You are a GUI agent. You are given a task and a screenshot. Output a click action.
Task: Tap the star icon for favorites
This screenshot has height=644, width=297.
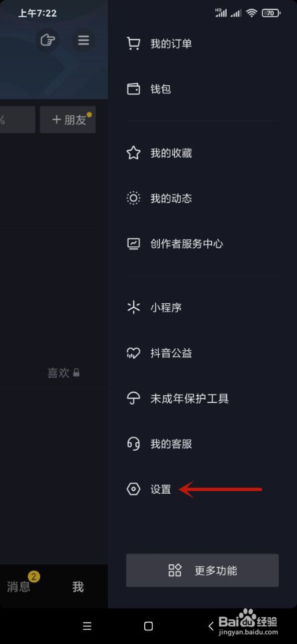[x=133, y=153]
